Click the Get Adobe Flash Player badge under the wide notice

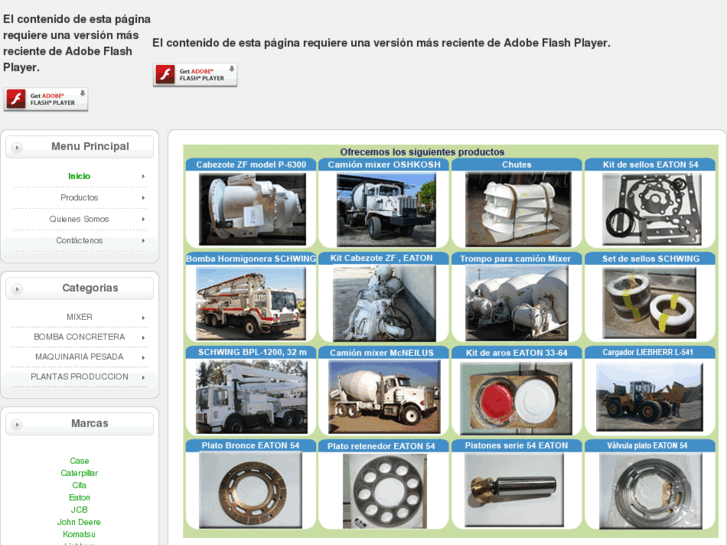[x=195, y=75]
